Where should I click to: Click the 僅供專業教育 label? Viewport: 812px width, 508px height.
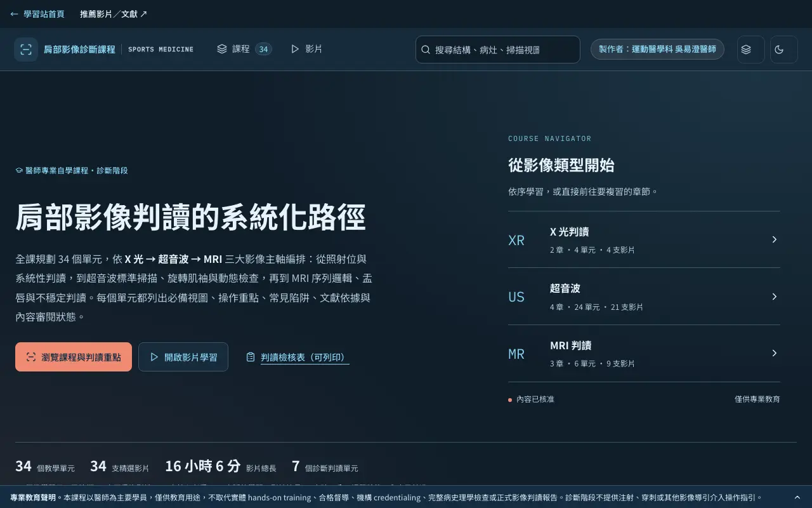[757, 399]
